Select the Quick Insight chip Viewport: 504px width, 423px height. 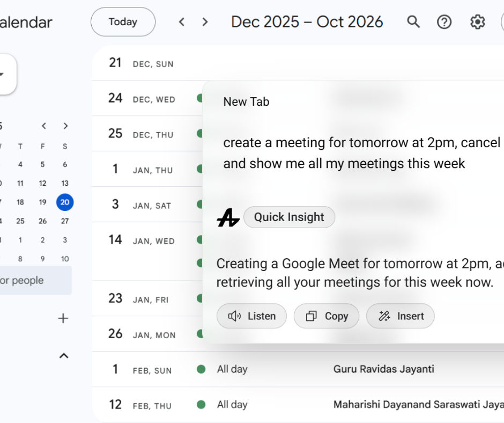pos(289,217)
